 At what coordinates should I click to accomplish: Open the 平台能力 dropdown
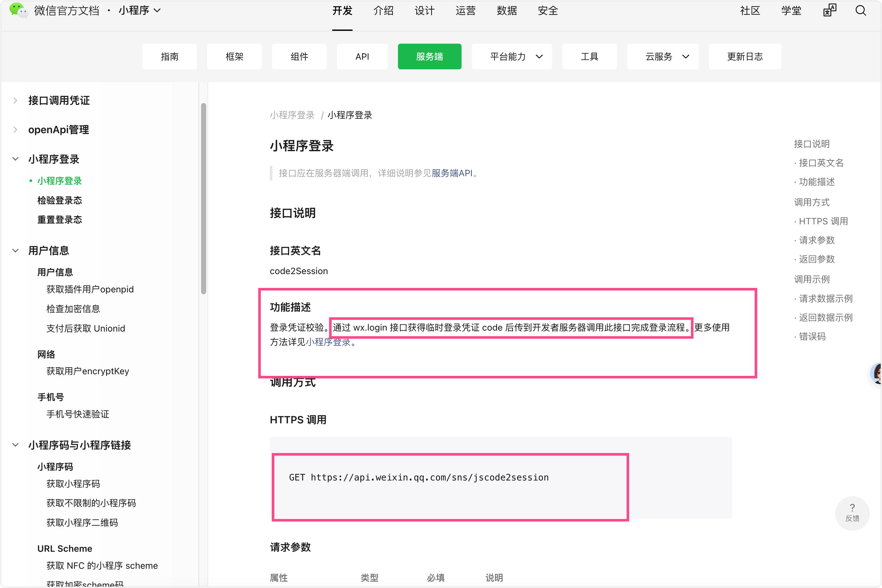click(x=512, y=56)
